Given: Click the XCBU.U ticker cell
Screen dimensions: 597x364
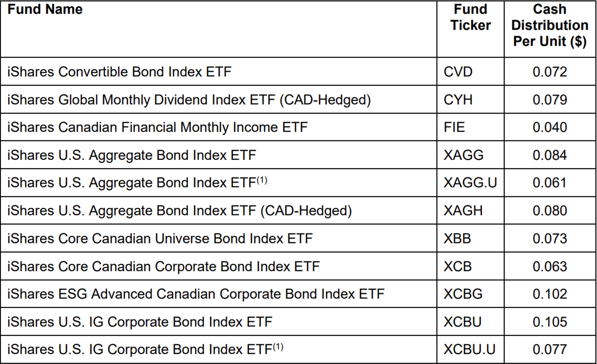Looking at the screenshot, I should 469,349.
